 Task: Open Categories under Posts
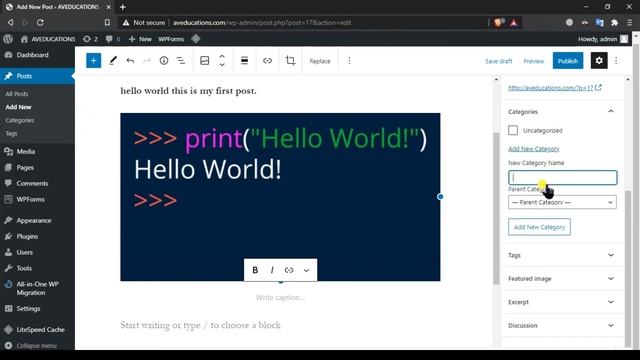[x=20, y=120]
